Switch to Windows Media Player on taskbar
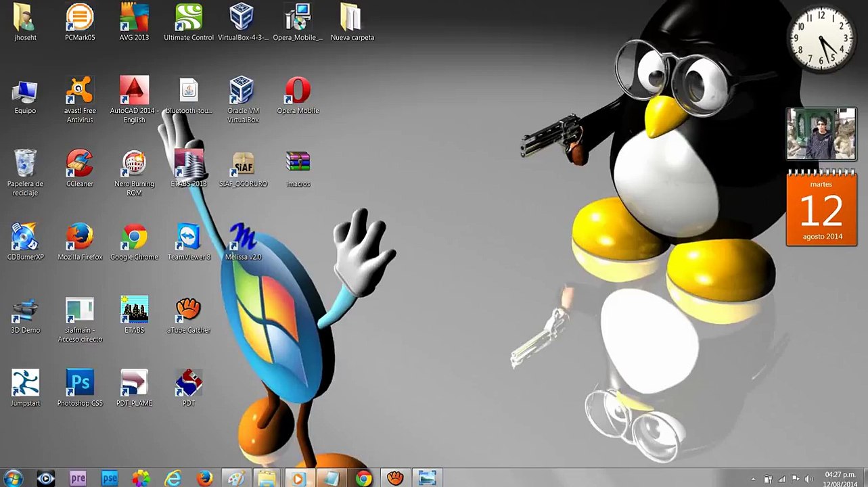This screenshot has height=487, width=868. [298, 478]
